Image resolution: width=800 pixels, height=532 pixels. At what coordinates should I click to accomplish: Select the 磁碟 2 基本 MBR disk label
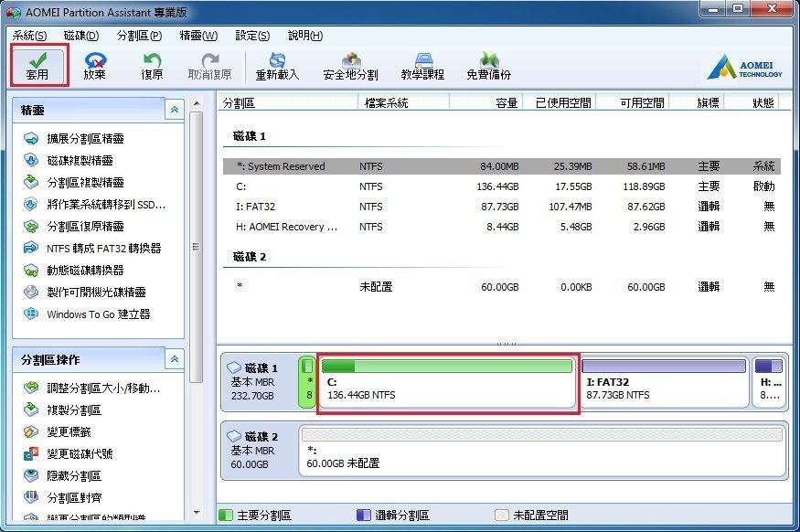(259, 451)
